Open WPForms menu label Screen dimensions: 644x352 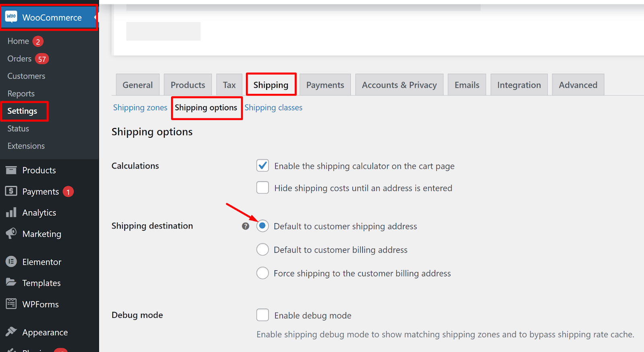point(41,304)
